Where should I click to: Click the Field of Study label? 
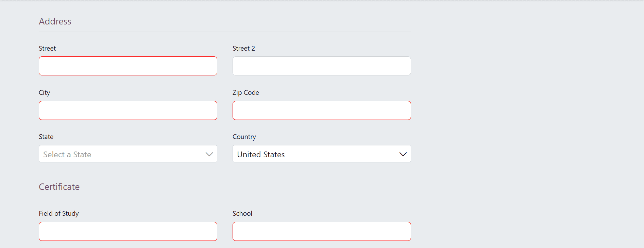(x=58, y=213)
